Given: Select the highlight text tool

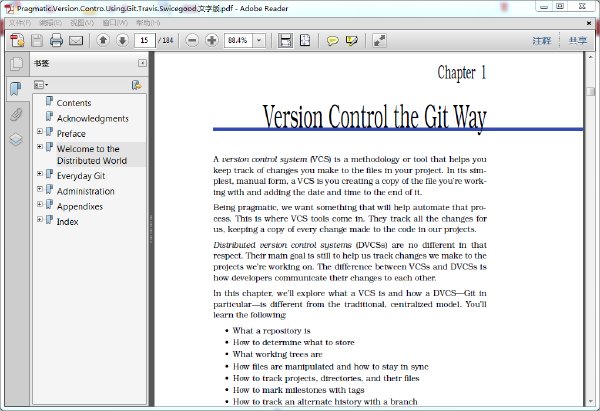Looking at the screenshot, I should tap(351, 41).
